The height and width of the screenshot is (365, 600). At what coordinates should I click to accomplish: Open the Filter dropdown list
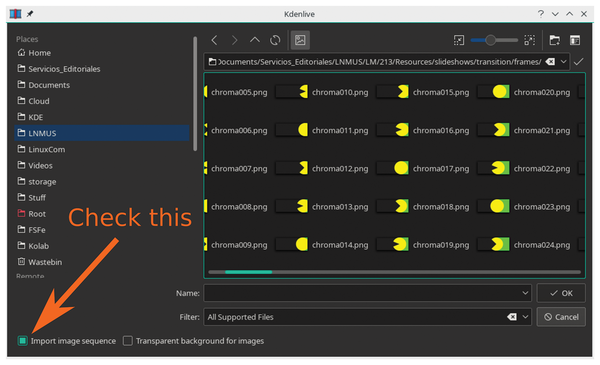coord(525,317)
